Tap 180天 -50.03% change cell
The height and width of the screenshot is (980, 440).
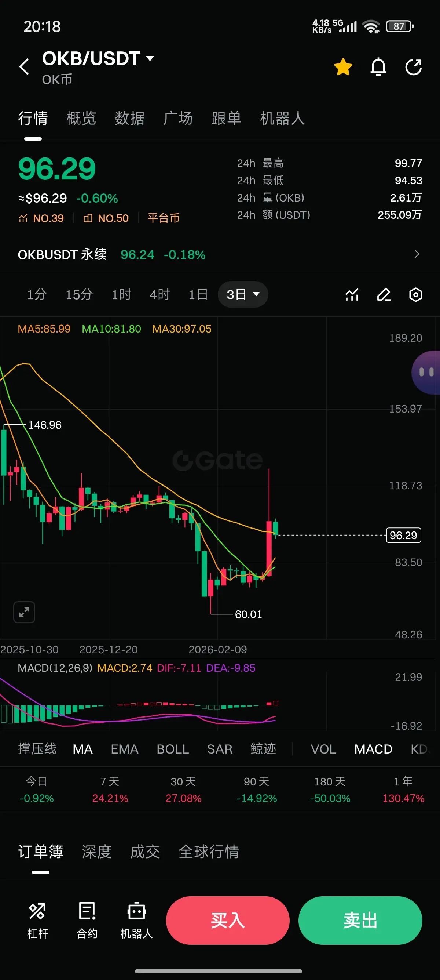click(x=330, y=790)
